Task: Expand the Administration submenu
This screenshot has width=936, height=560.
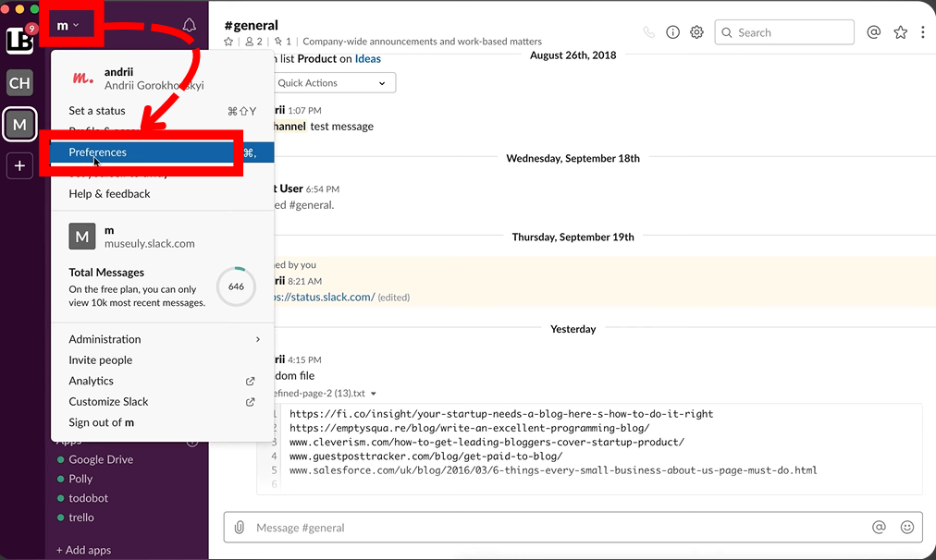Action: (164, 339)
